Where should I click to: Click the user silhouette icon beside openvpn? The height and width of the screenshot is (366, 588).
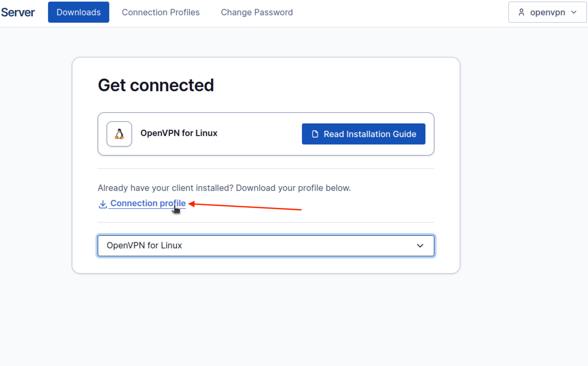coord(521,12)
